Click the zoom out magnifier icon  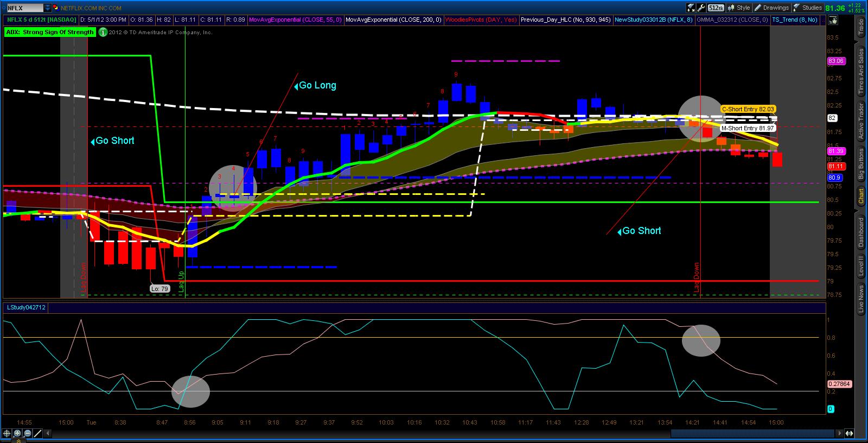tap(27, 433)
